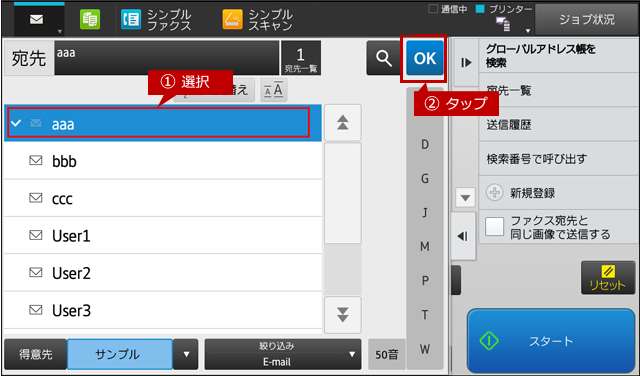Jump to bottom of address list
640x376 pixels.
[x=343, y=315]
